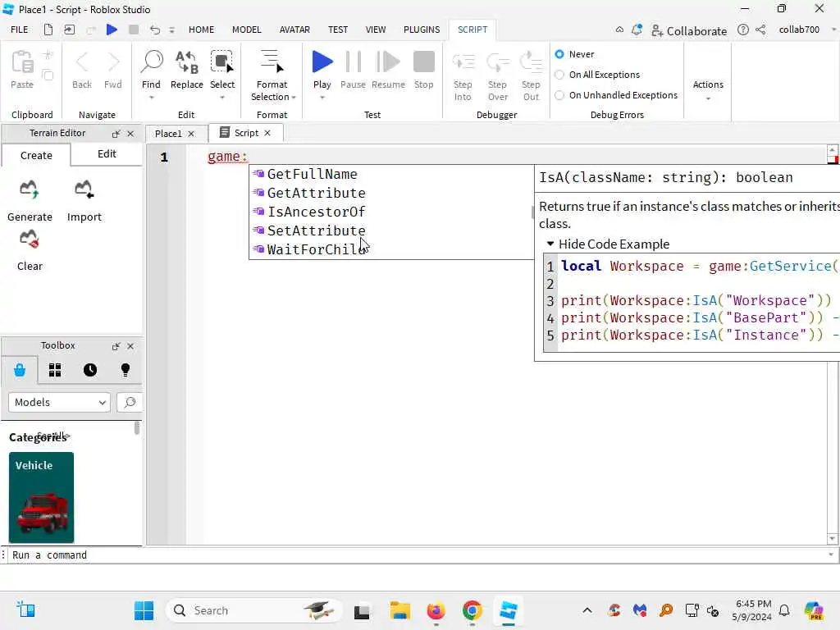Switch to the AVATAR ribbon tab
Viewport: 840px width, 630px height.
(294, 30)
